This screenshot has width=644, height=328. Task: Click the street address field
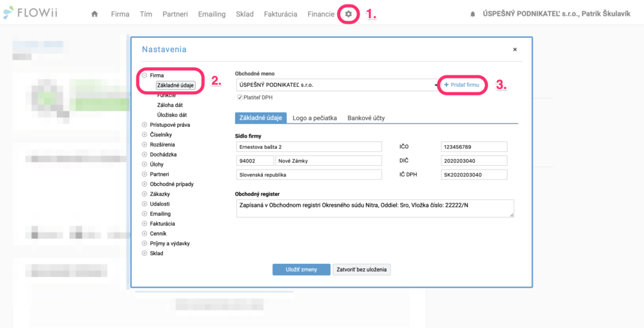pos(309,147)
